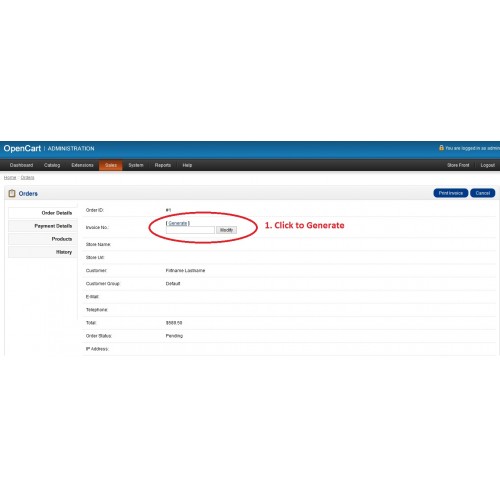Open the Catalog menu
500x500 pixels.
point(52,165)
